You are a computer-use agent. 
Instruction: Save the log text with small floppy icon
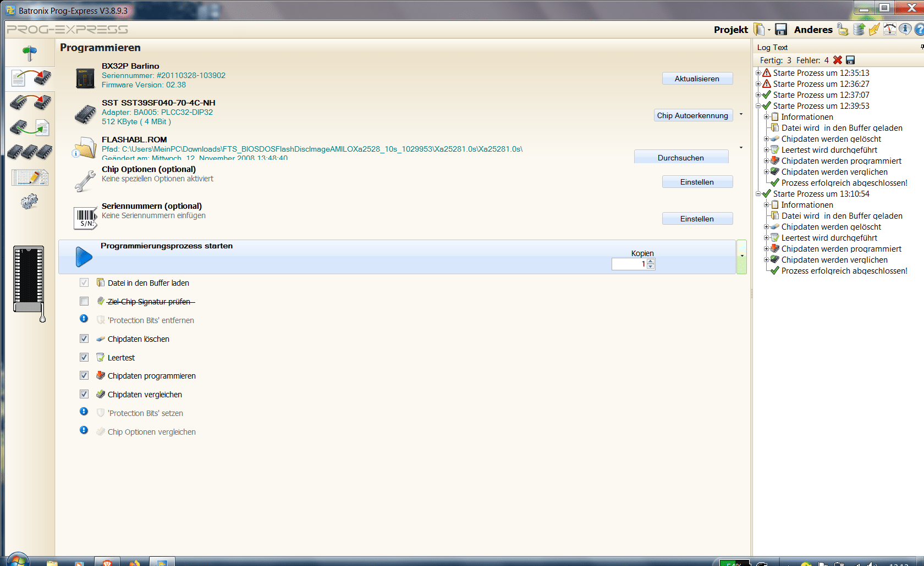pos(850,60)
